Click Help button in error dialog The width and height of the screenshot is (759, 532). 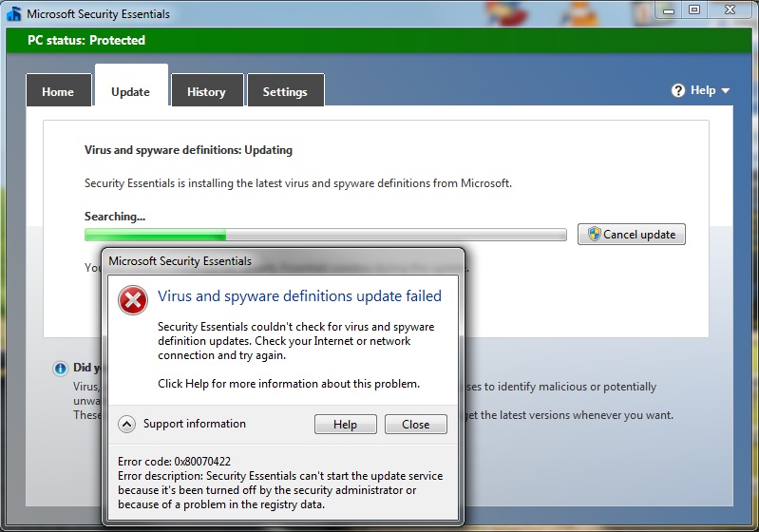345,425
